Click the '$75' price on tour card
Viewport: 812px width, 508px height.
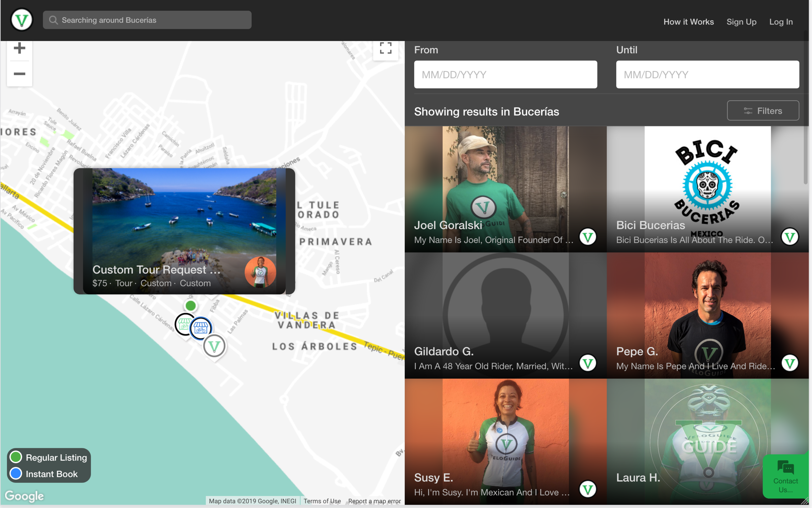tap(99, 283)
